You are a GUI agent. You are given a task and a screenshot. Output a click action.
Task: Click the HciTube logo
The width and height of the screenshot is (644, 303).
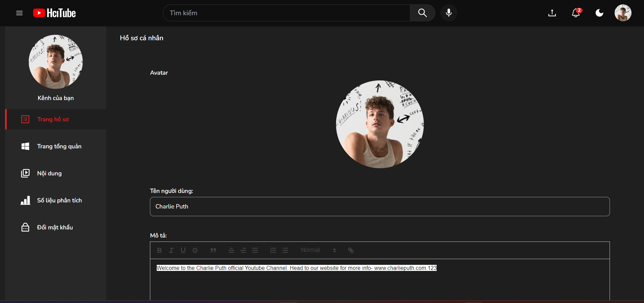pos(54,13)
